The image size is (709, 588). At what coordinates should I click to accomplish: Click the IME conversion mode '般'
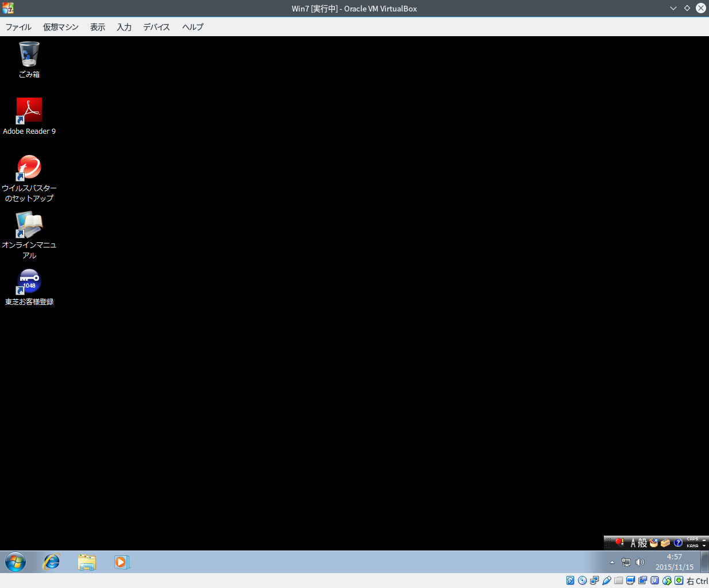click(x=642, y=543)
